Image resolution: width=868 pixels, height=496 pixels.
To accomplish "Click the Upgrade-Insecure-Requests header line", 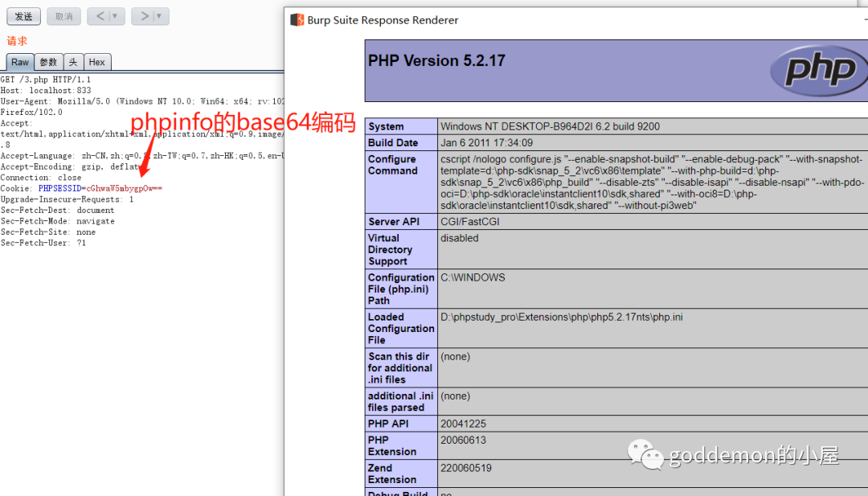I will point(67,199).
